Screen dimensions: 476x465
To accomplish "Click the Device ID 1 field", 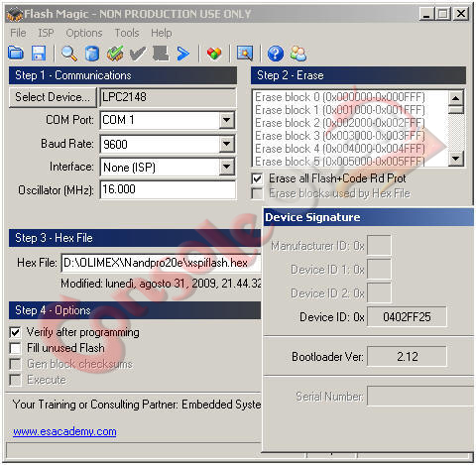I will point(379,270).
